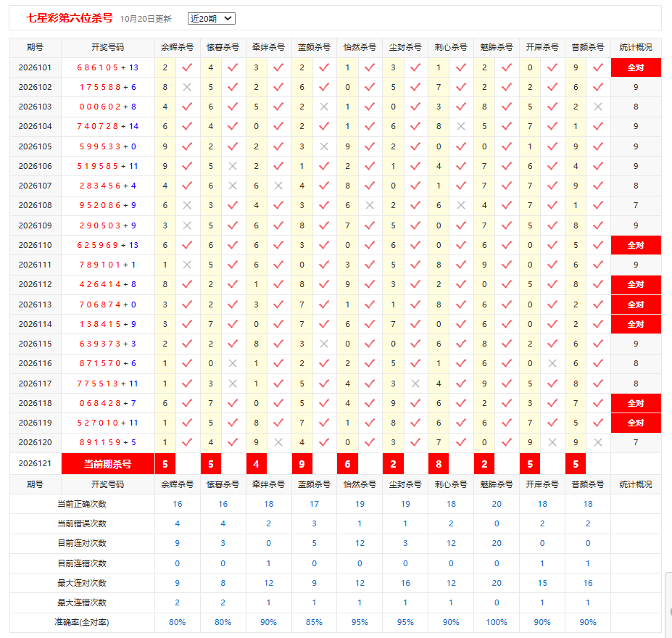
Task: Click the 统计概况 top column header
Action: coord(636,47)
